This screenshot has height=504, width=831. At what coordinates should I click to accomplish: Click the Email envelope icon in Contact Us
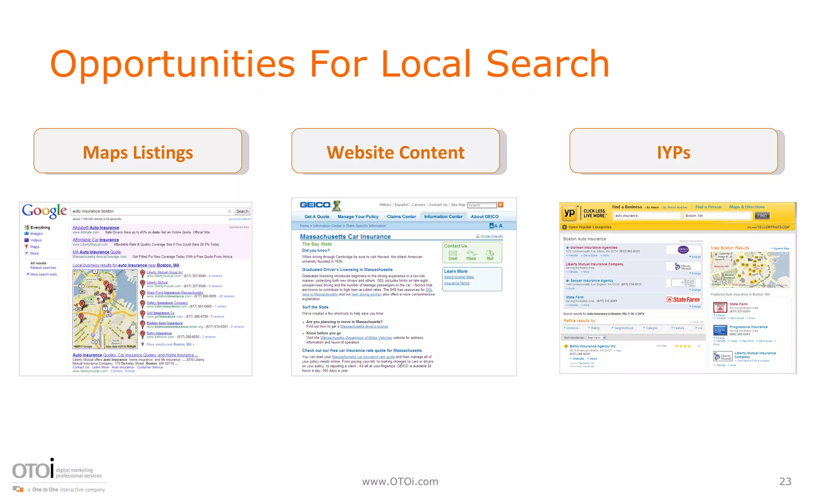coord(453,253)
